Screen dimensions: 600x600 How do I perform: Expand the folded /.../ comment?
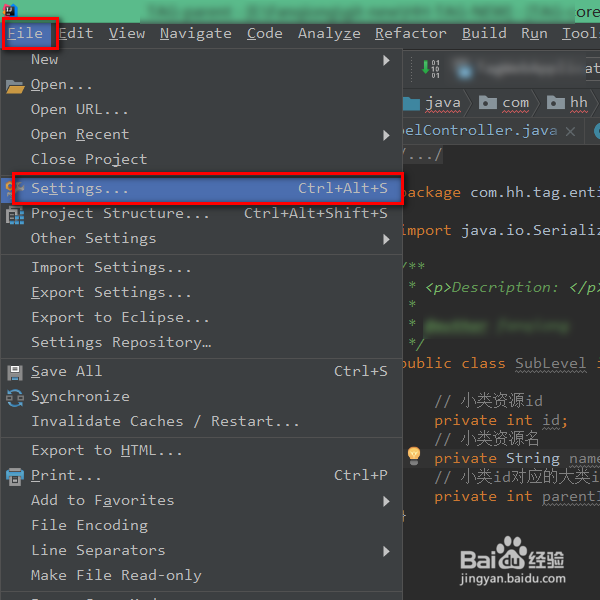click(x=423, y=155)
